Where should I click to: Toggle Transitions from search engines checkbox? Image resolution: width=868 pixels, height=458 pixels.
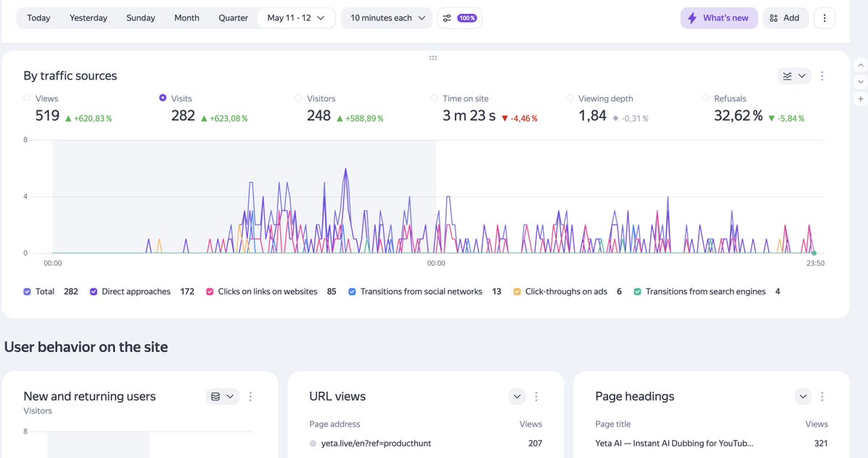(638, 292)
